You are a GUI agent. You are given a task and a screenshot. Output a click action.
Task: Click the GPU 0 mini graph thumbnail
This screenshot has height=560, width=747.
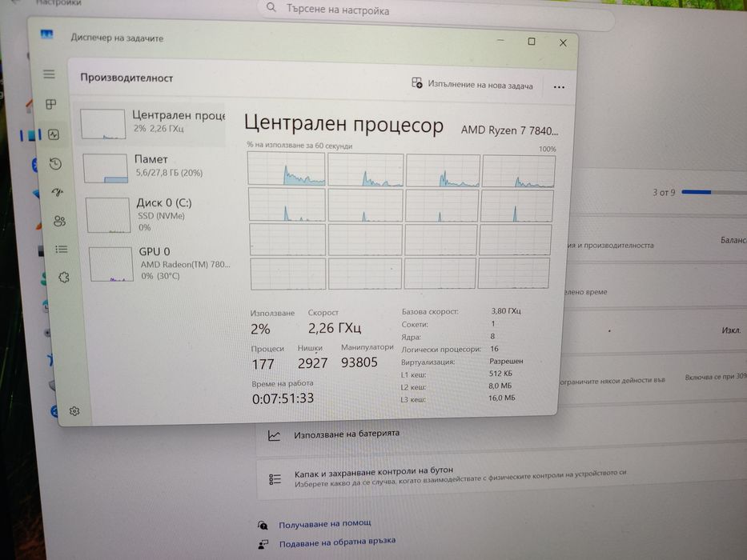point(111,264)
